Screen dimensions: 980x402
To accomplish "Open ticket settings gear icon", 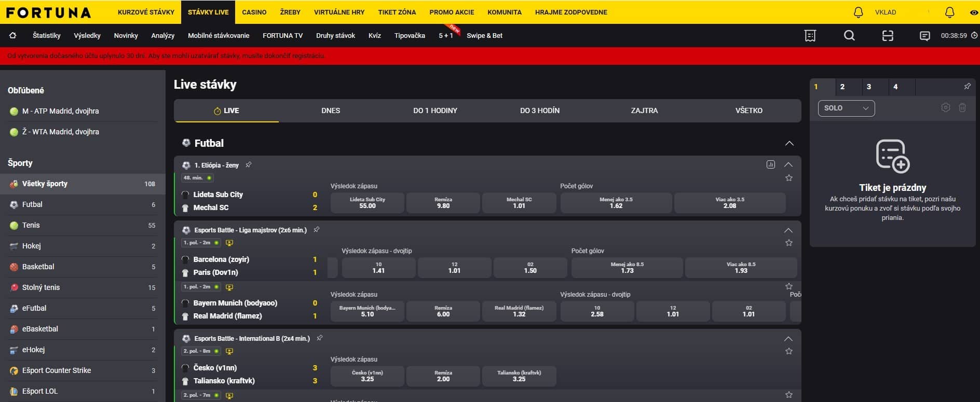I will click(x=946, y=107).
